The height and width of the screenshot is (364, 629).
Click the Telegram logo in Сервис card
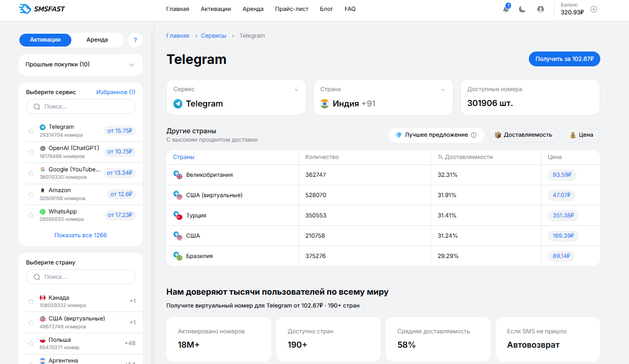click(x=177, y=104)
